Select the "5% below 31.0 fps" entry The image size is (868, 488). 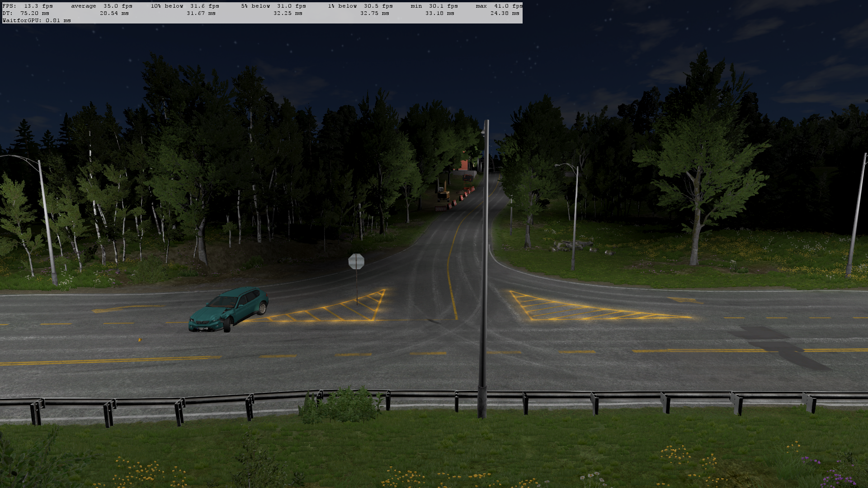coord(274,6)
